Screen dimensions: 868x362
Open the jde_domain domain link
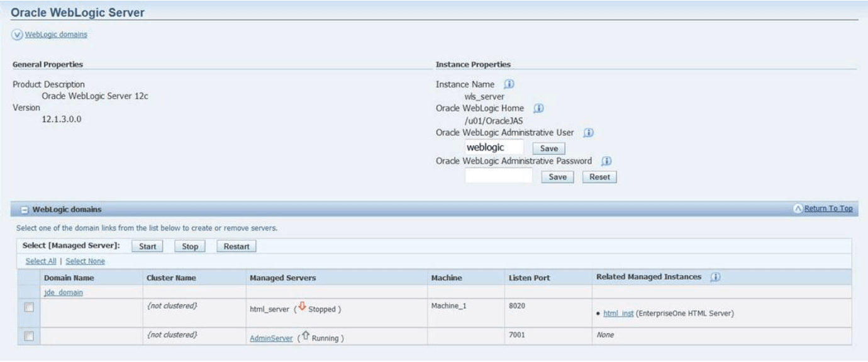[x=63, y=292]
